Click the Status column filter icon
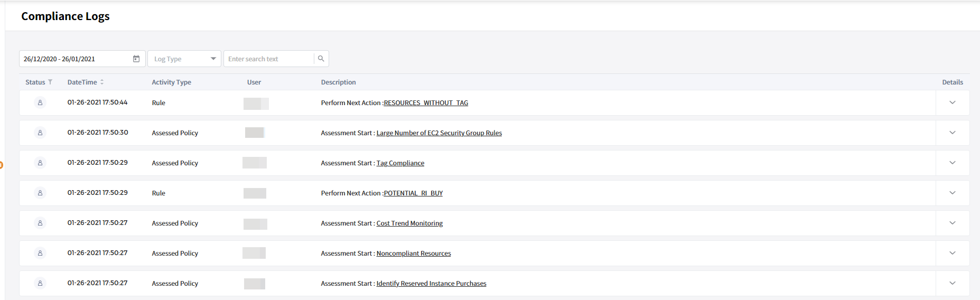The width and height of the screenshot is (980, 300). pos(50,82)
